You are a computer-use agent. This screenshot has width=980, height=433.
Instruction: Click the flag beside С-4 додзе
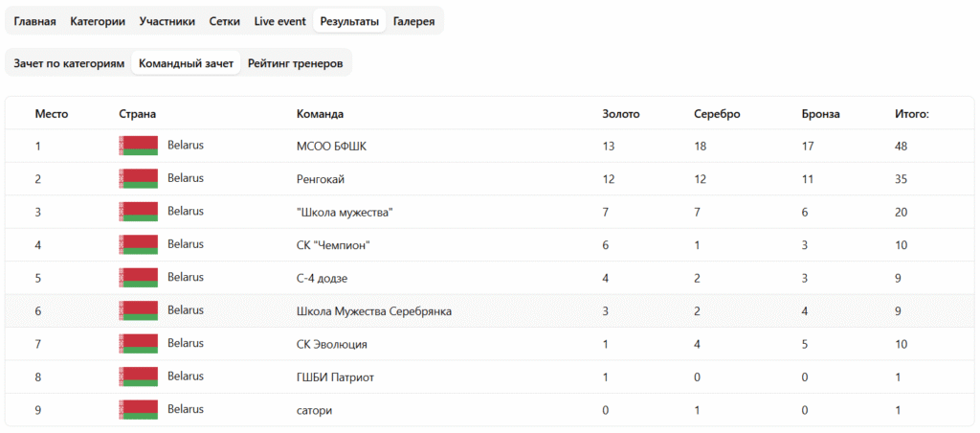(138, 278)
